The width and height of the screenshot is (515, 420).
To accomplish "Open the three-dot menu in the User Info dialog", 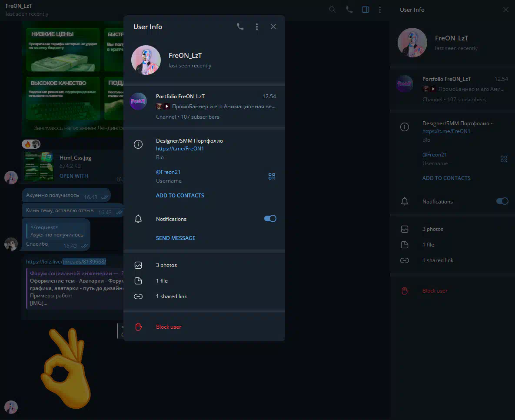I will [257, 27].
